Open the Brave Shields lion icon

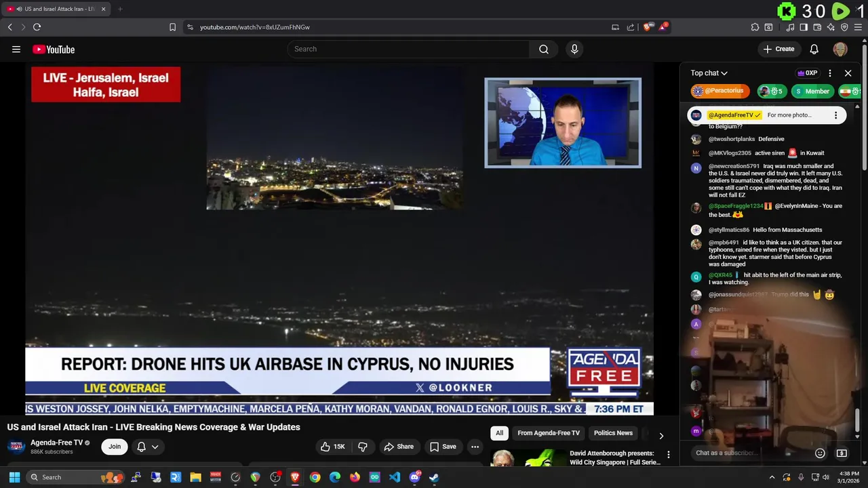pos(647,27)
